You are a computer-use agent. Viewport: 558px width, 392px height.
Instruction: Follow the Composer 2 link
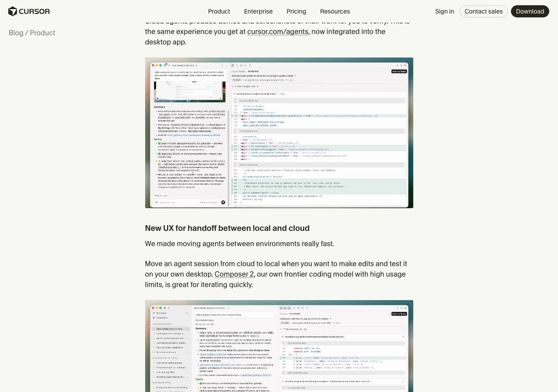coord(234,274)
